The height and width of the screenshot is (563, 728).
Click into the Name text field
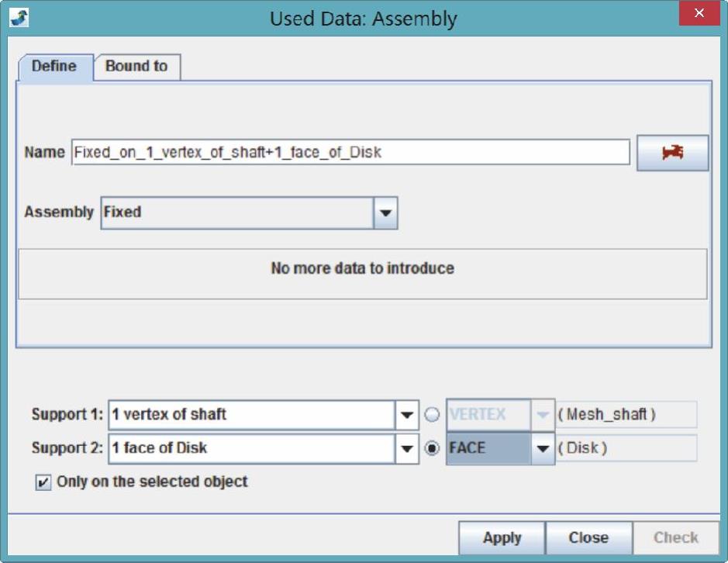coord(350,153)
